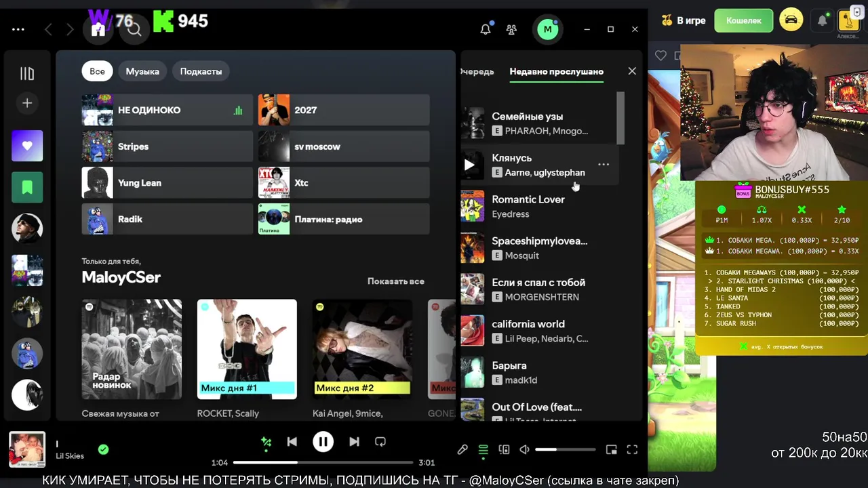Viewport: 868px width, 488px height.
Task: Select the Музыка filter chip
Action: [142, 71]
